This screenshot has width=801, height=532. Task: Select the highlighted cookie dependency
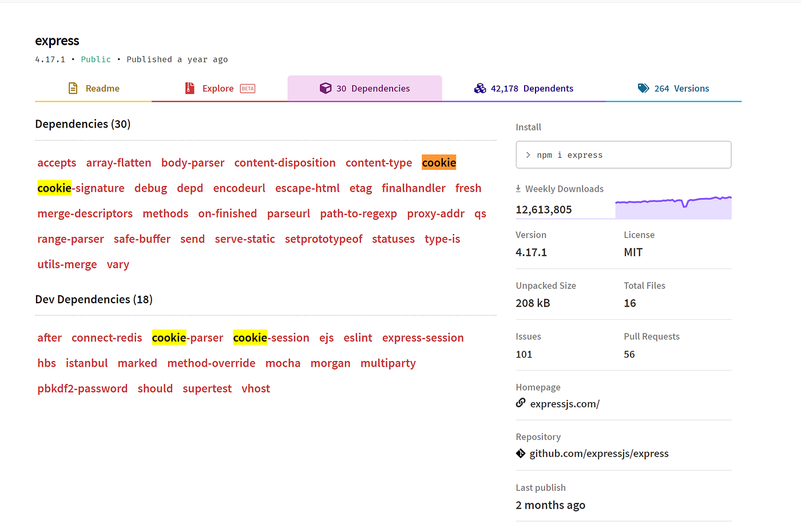tap(439, 162)
